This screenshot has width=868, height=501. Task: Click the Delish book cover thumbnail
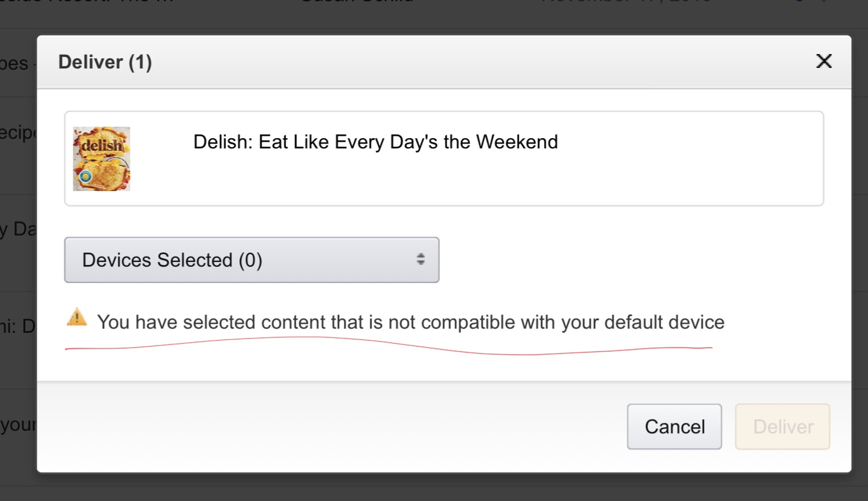click(x=102, y=159)
